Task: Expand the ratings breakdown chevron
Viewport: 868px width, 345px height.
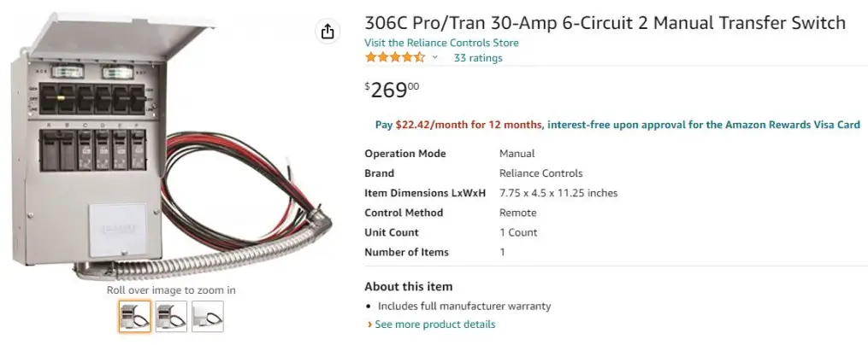Action: pos(434,58)
